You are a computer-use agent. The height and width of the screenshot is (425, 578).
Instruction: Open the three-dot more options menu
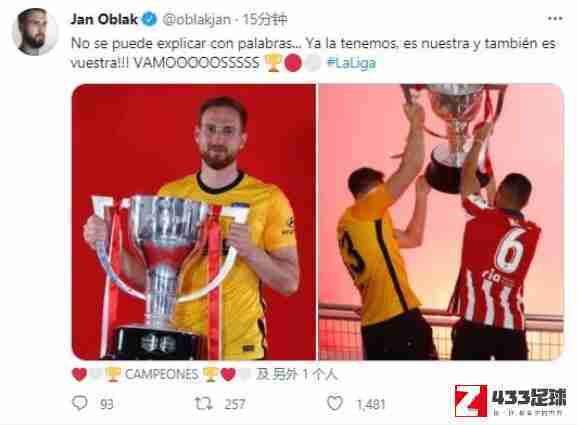click(x=555, y=19)
